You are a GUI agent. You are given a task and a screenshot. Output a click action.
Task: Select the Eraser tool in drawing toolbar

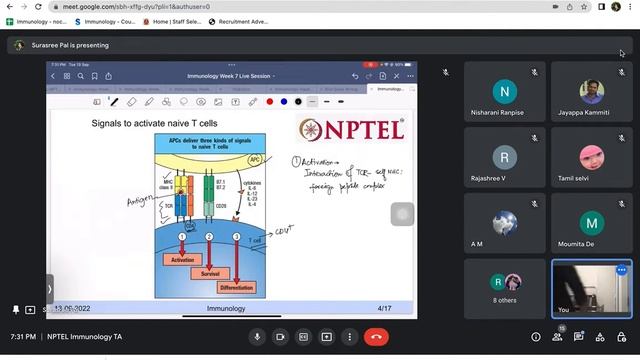pyautogui.click(x=131, y=102)
